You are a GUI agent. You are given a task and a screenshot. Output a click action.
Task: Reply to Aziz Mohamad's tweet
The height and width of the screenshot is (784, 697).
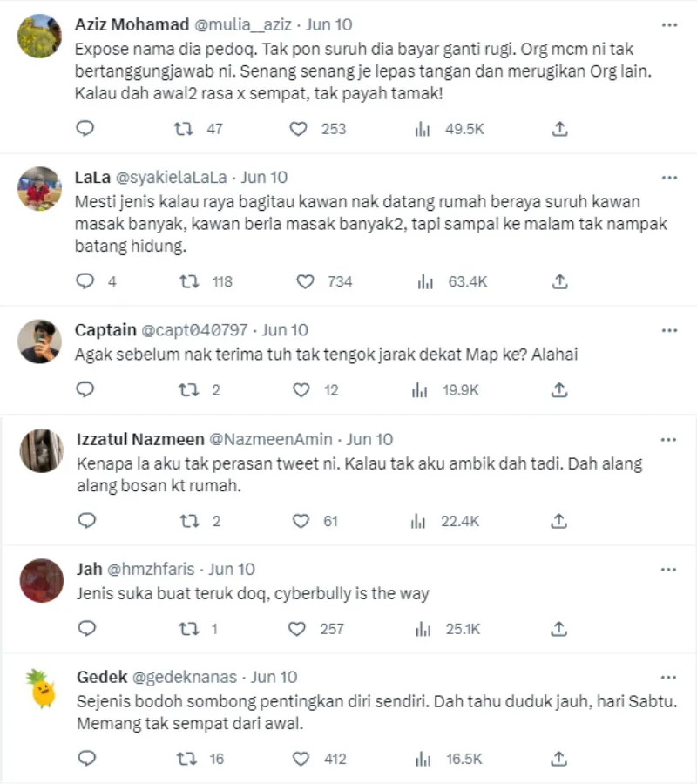[x=85, y=129]
